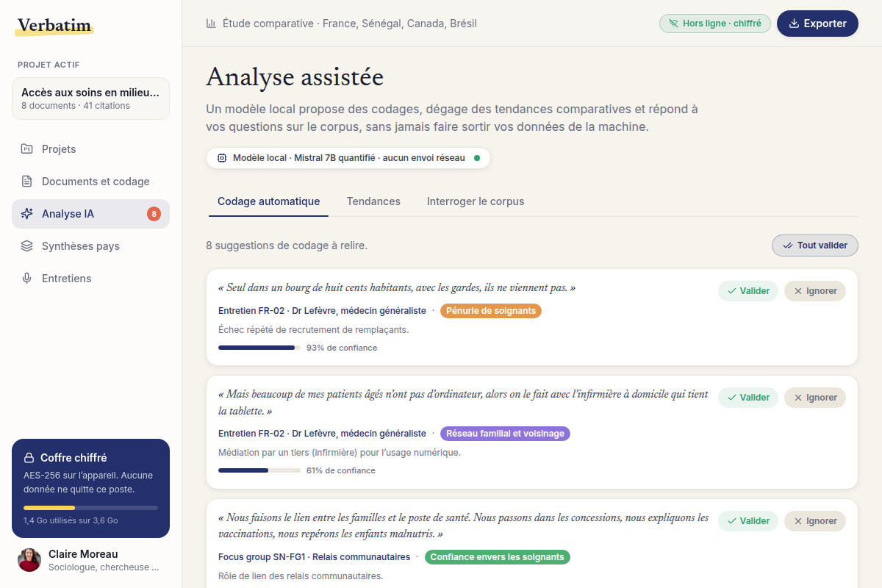The height and width of the screenshot is (588, 882).
Task: Open the Interroger le corpus tab
Action: [476, 201]
